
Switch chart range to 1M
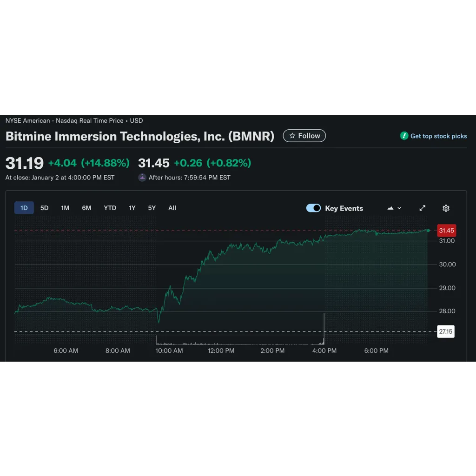[x=65, y=208]
